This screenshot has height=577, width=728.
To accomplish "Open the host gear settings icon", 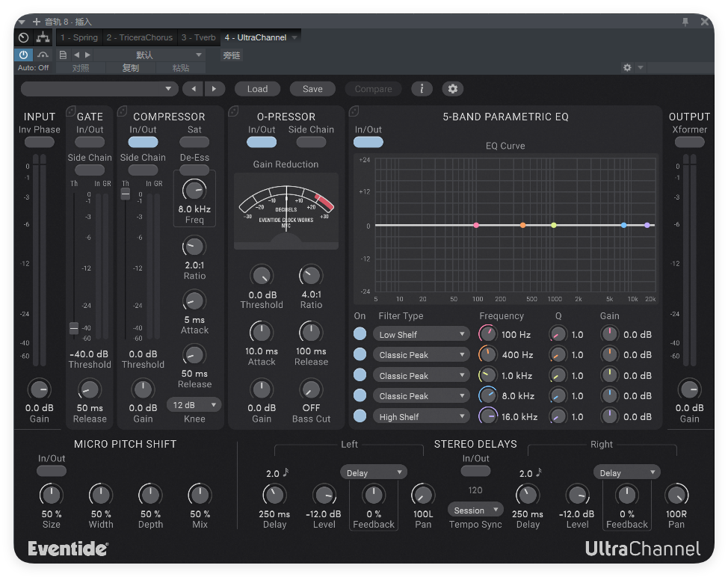I will [x=627, y=68].
